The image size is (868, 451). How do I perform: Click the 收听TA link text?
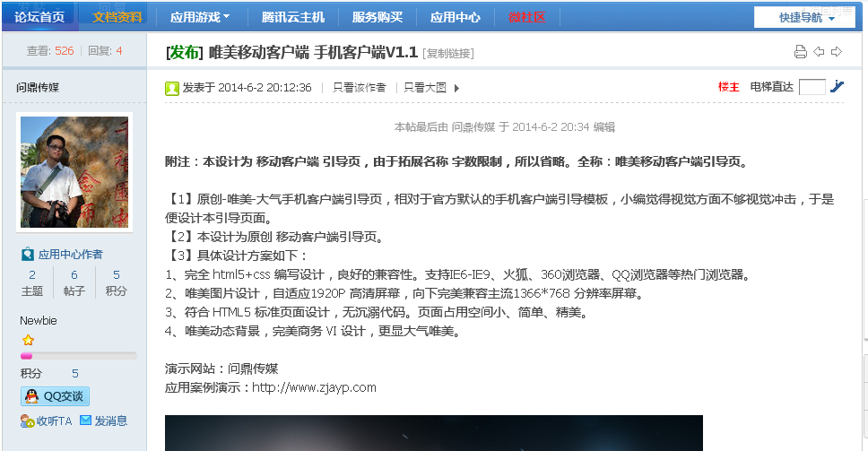pos(54,421)
